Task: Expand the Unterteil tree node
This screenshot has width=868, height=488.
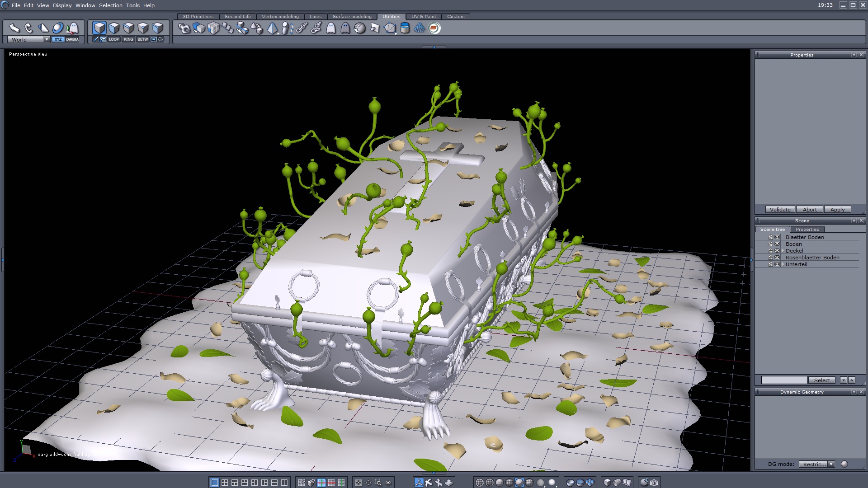Action: click(x=783, y=264)
